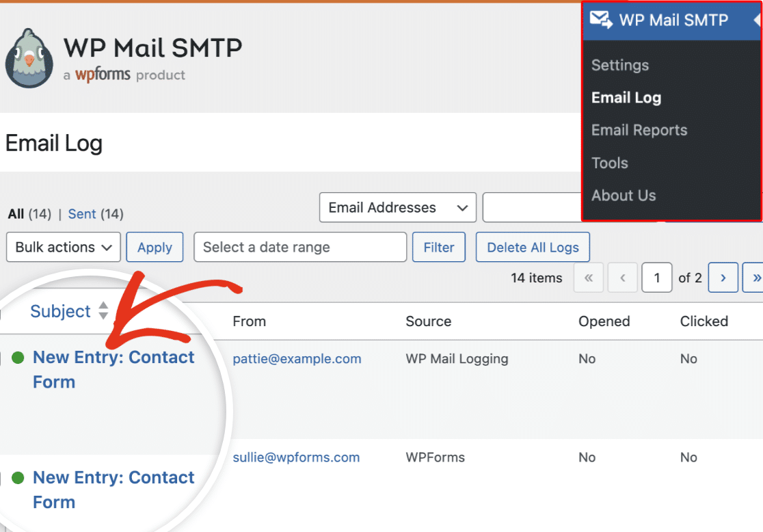Show All emails filter
Image resolution: width=763 pixels, height=532 pixels.
click(x=16, y=214)
